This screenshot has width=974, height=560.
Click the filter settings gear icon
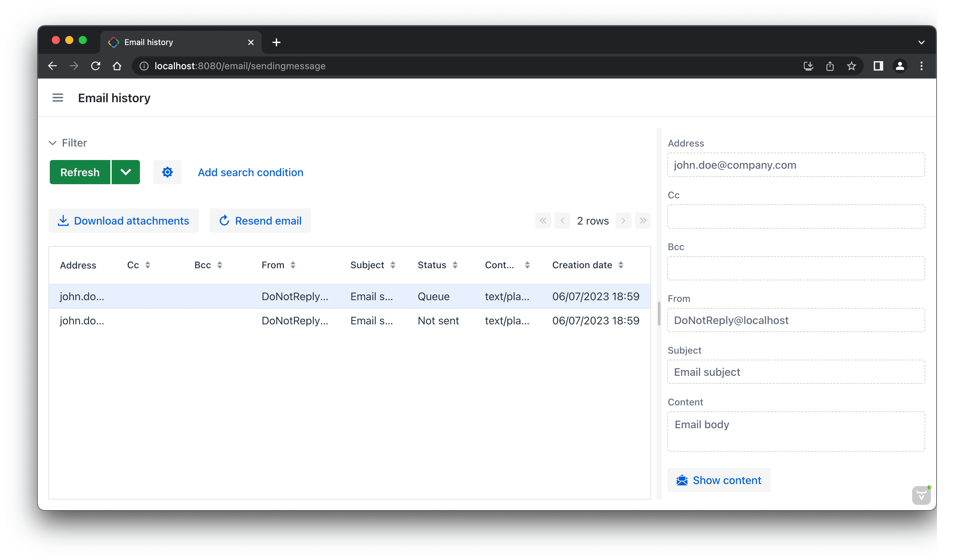[x=167, y=172]
